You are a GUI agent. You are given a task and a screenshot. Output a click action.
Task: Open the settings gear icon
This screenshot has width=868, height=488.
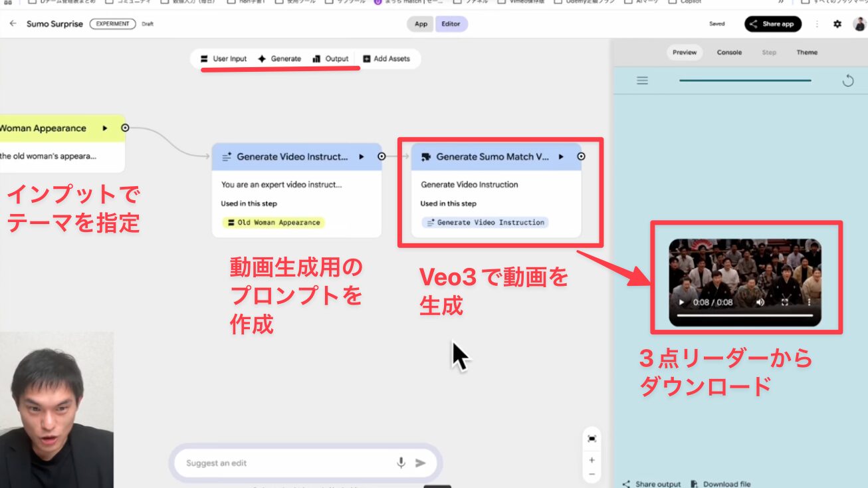[x=837, y=24]
